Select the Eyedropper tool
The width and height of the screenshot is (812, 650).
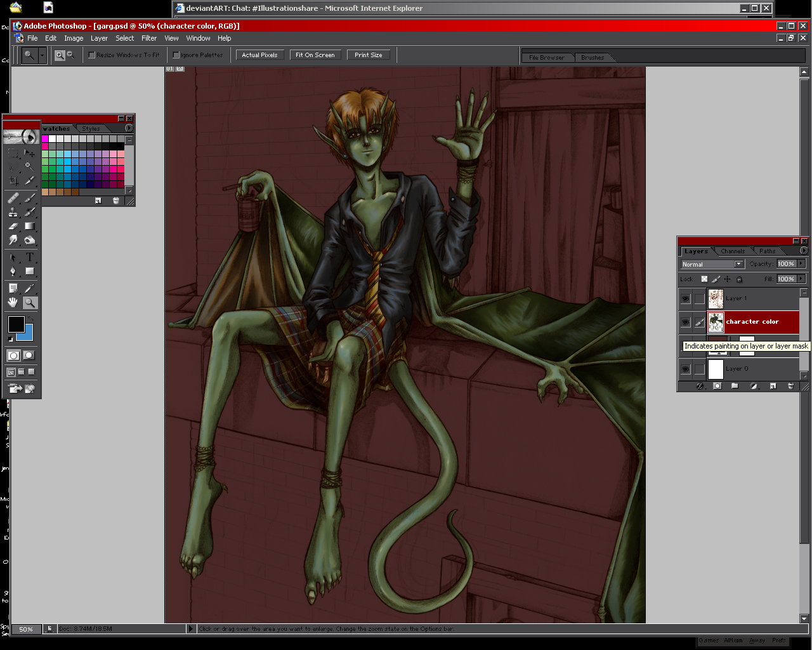pyautogui.click(x=30, y=289)
